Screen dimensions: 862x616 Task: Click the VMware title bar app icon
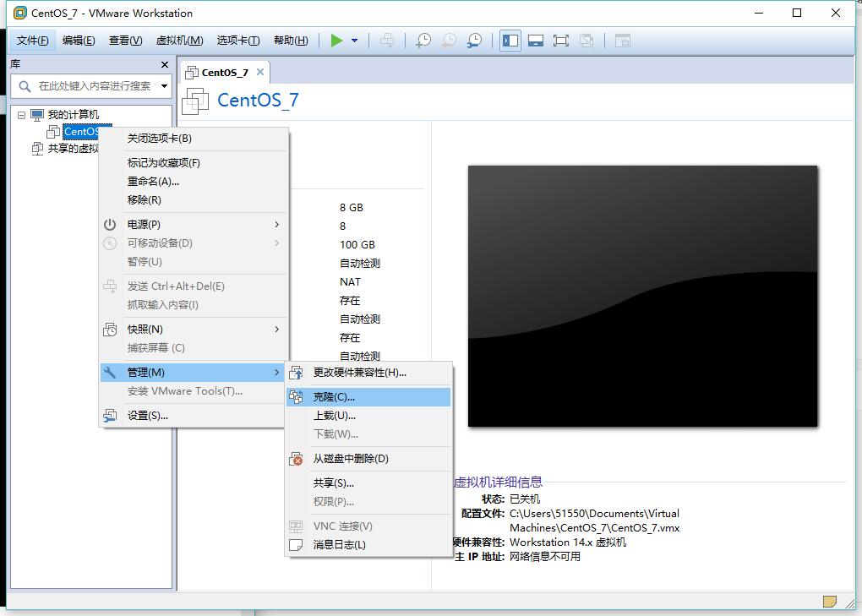[19, 13]
